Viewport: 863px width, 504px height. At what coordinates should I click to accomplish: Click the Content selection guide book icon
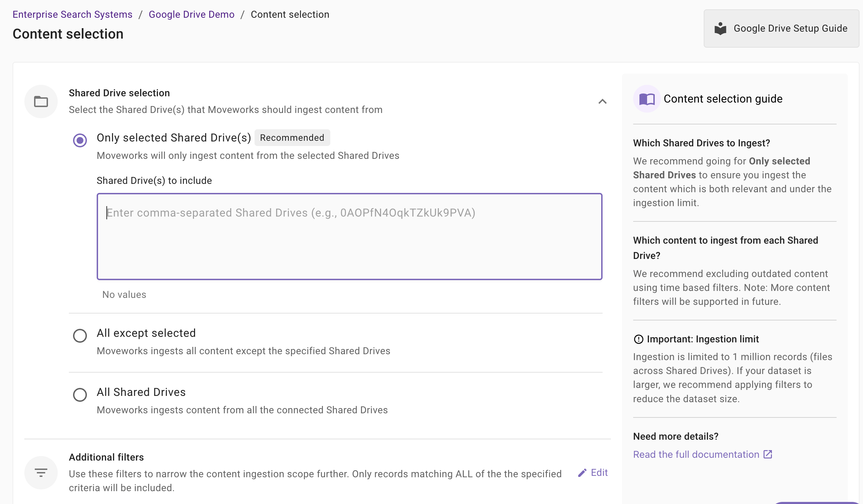coord(646,99)
